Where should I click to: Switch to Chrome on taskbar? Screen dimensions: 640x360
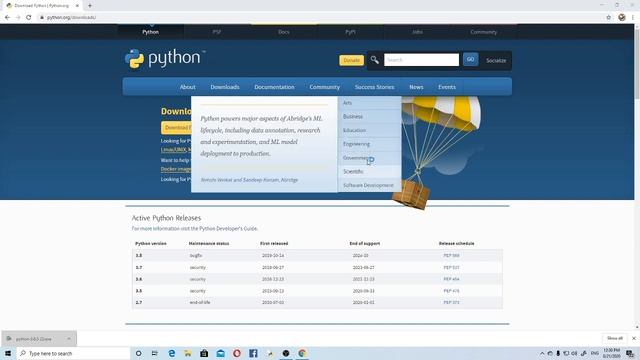[x=302, y=353]
